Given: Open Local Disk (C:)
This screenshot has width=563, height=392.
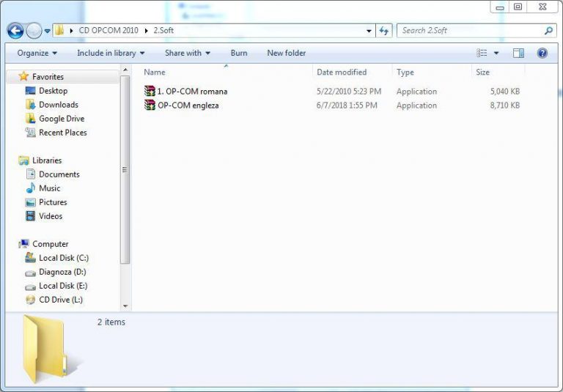Looking at the screenshot, I should pyautogui.click(x=64, y=258).
